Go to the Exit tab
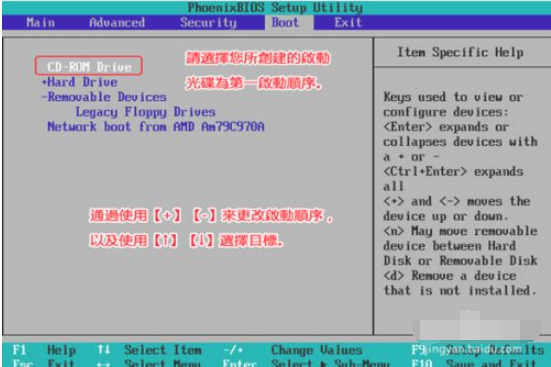The height and width of the screenshot is (367, 551). 348,23
